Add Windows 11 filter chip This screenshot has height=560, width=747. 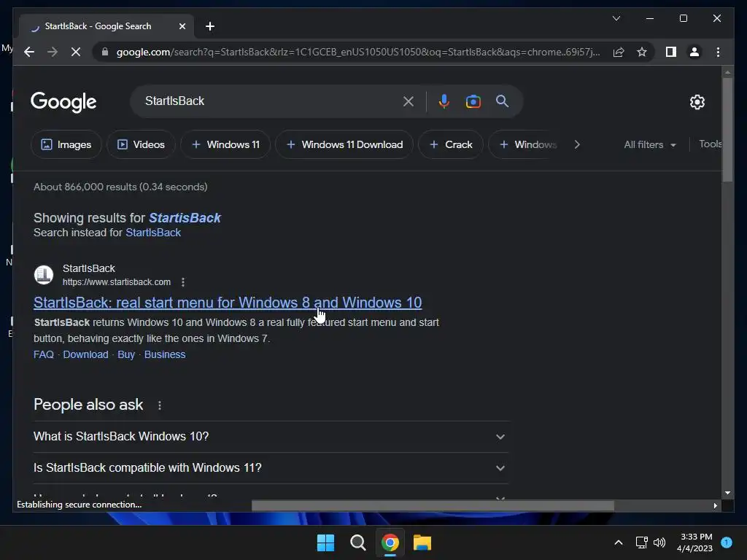(x=225, y=144)
